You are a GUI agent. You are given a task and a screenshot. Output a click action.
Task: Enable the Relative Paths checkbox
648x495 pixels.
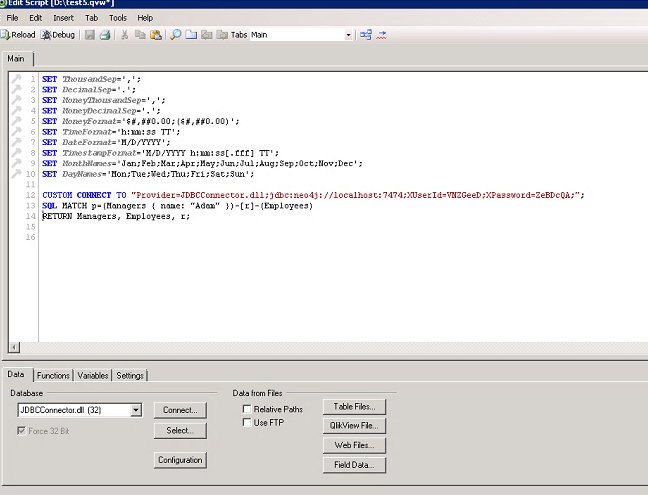[x=247, y=409]
